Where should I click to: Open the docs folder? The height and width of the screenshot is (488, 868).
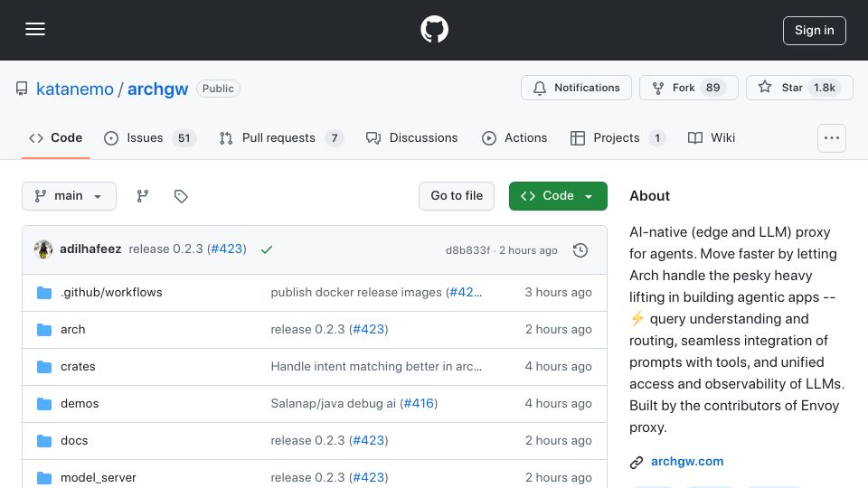74,440
